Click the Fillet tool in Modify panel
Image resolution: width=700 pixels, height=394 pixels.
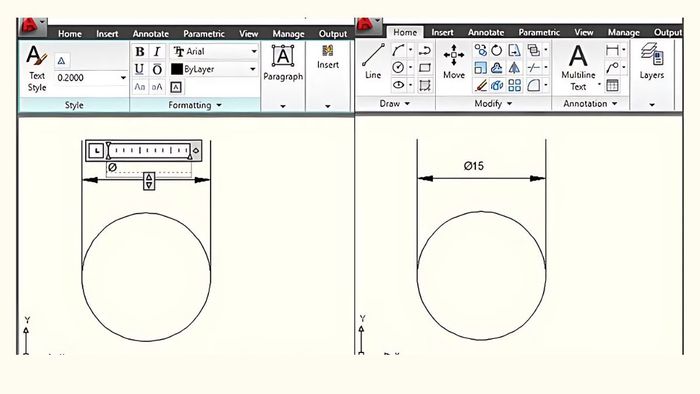(x=533, y=85)
